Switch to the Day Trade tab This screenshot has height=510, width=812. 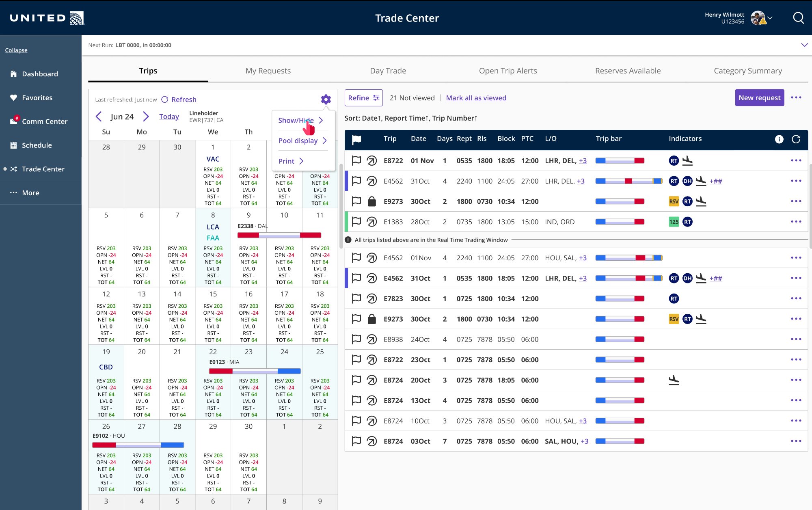388,71
